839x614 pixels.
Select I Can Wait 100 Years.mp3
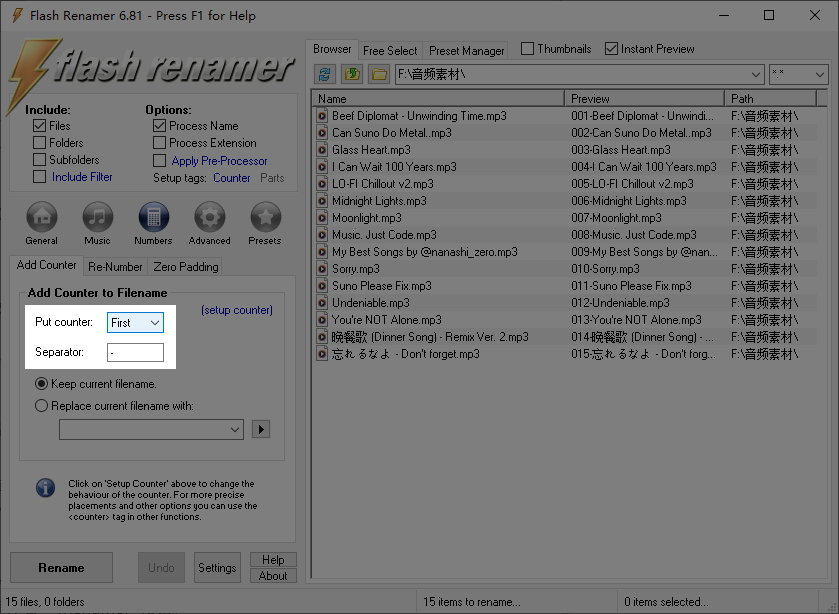point(394,167)
